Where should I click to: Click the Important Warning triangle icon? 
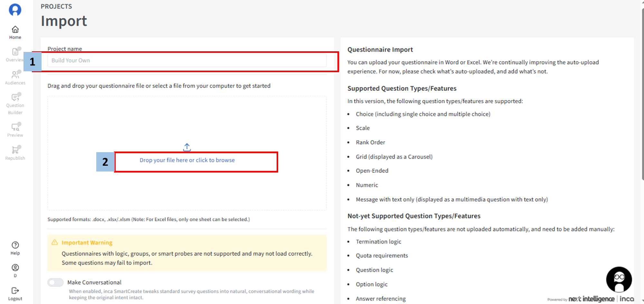click(55, 242)
